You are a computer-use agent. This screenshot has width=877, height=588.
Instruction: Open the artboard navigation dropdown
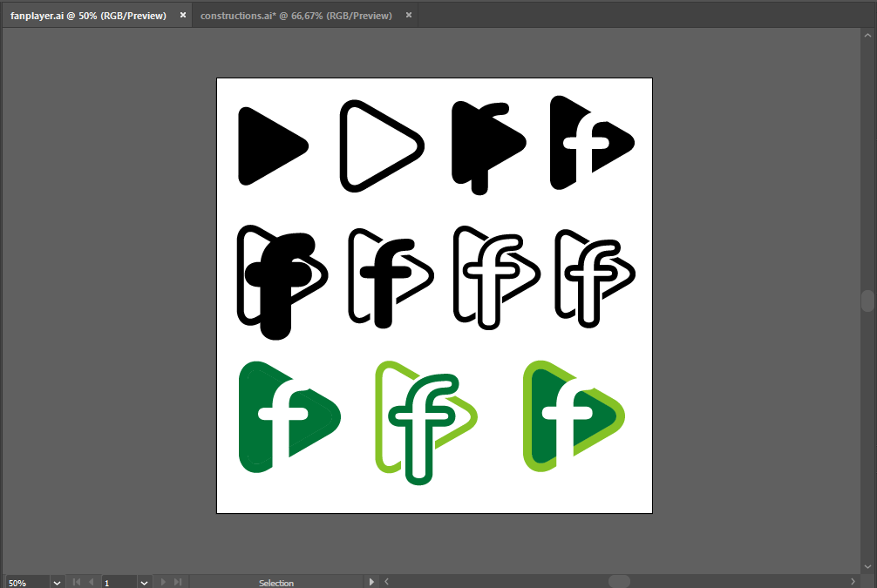[x=145, y=583]
